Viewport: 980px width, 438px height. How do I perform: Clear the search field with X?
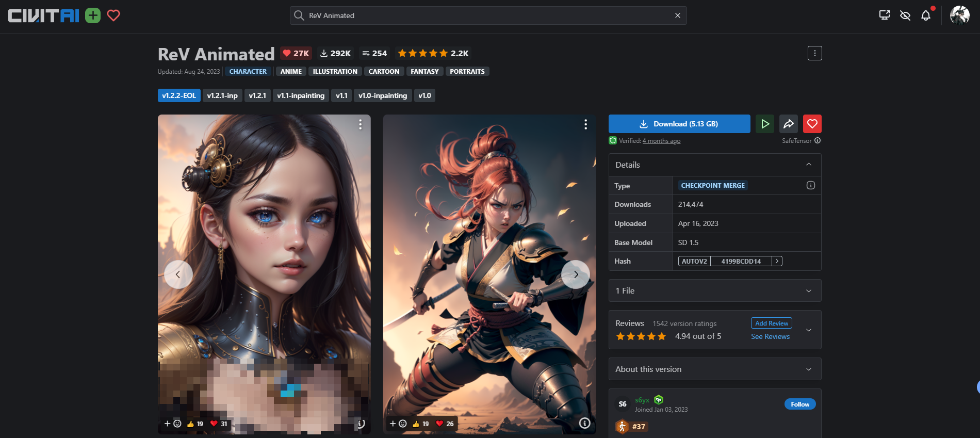tap(678, 15)
